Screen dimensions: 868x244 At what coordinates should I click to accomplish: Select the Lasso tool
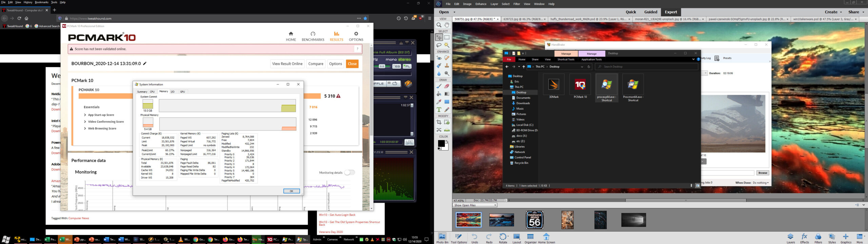point(439,45)
